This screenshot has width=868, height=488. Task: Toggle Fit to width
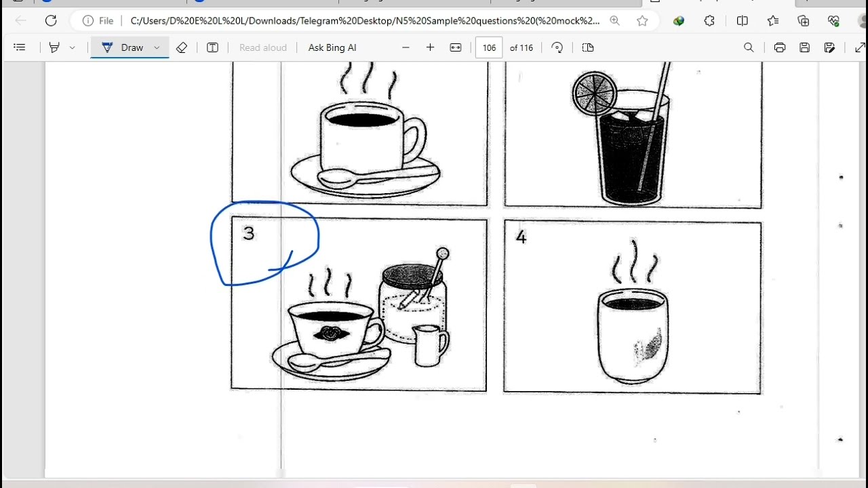coord(456,47)
